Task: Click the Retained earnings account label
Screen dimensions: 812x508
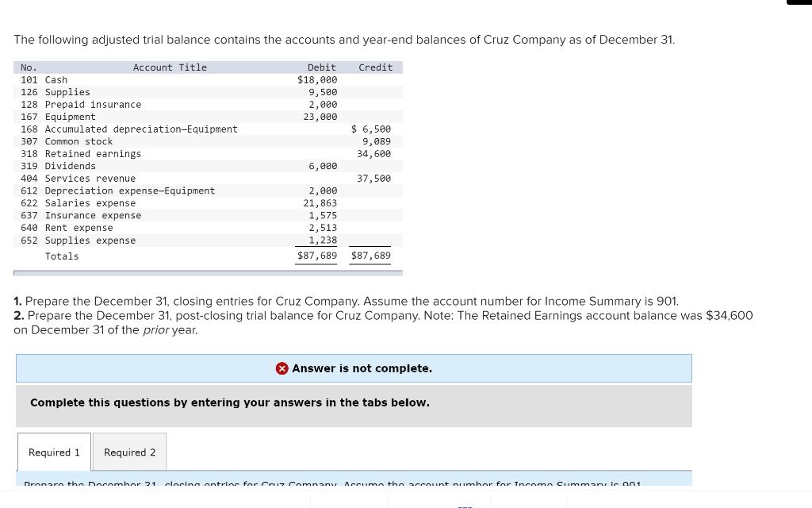Action: [x=94, y=154]
